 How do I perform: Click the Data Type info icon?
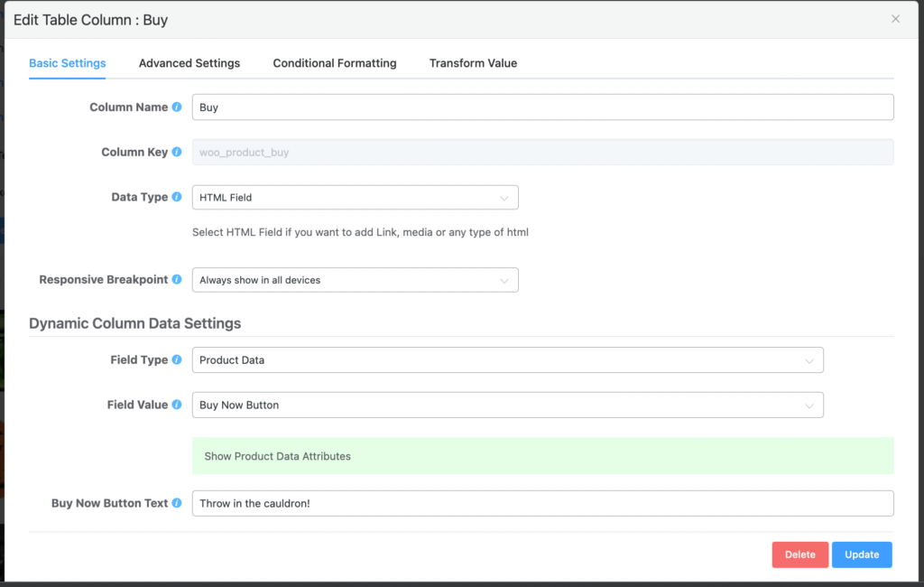pyautogui.click(x=177, y=198)
